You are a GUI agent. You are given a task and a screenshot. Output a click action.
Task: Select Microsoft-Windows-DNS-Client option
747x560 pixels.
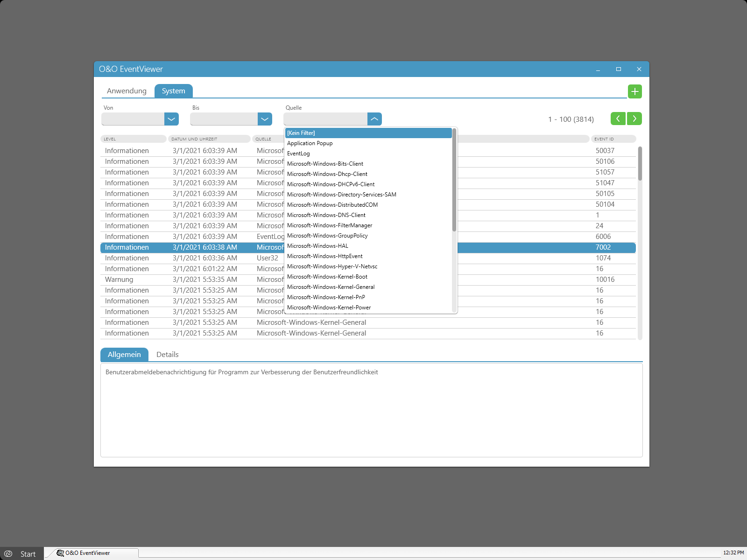tap(368, 215)
